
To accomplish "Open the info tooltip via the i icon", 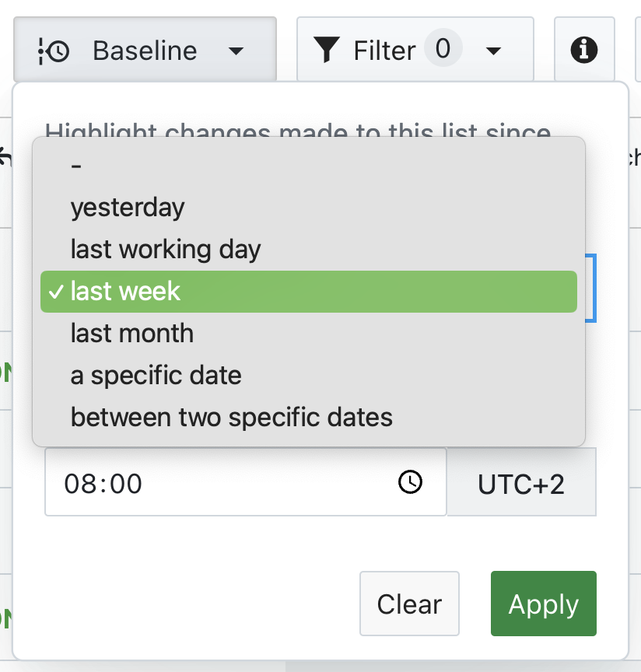I will (x=584, y=48).
